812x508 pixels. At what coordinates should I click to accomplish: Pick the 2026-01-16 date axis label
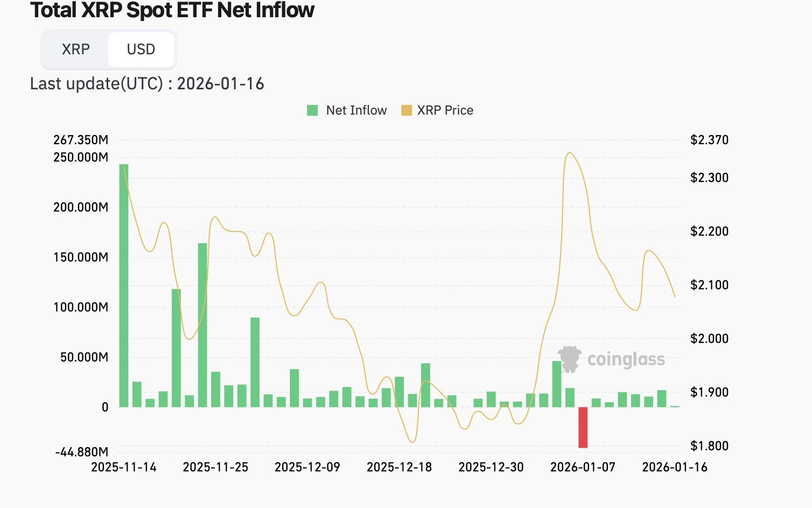[x=674, y=467]
